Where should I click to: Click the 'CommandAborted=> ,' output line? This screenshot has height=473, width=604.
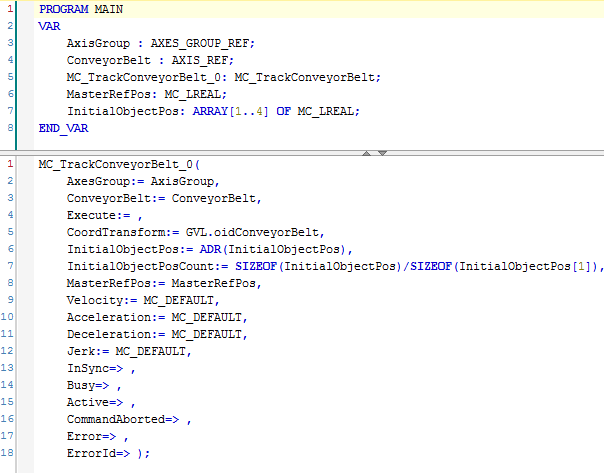click(x=129, y=419)
